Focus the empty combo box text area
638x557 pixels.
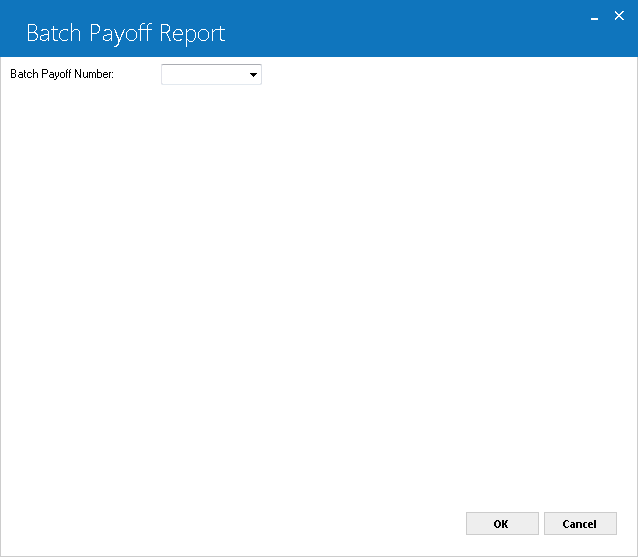[204, 74]
